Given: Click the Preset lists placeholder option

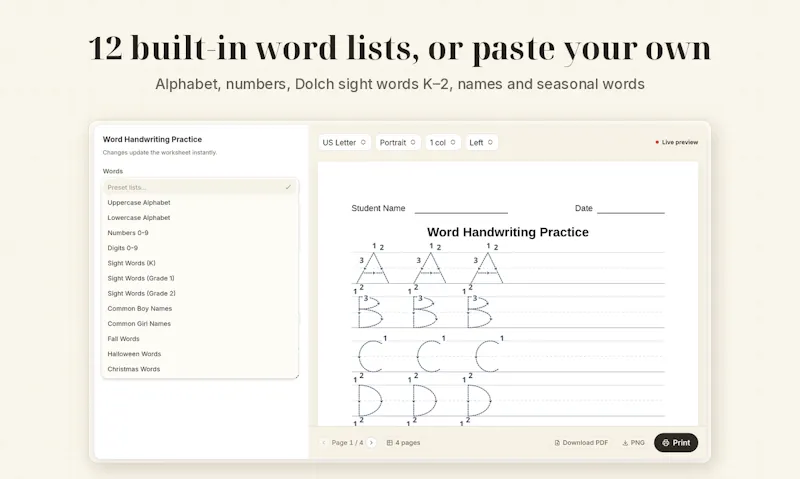Looking at the screenshot, I should (200, 187).
